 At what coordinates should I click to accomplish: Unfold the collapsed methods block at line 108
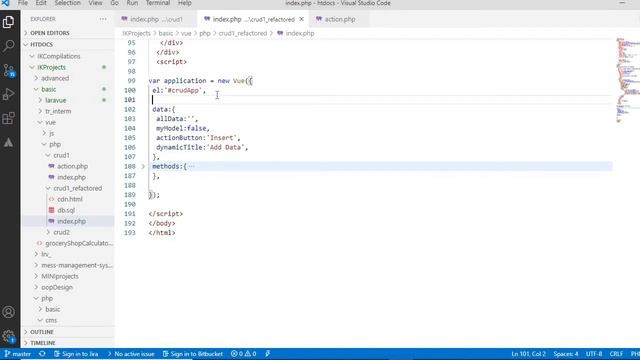(143, 166)
